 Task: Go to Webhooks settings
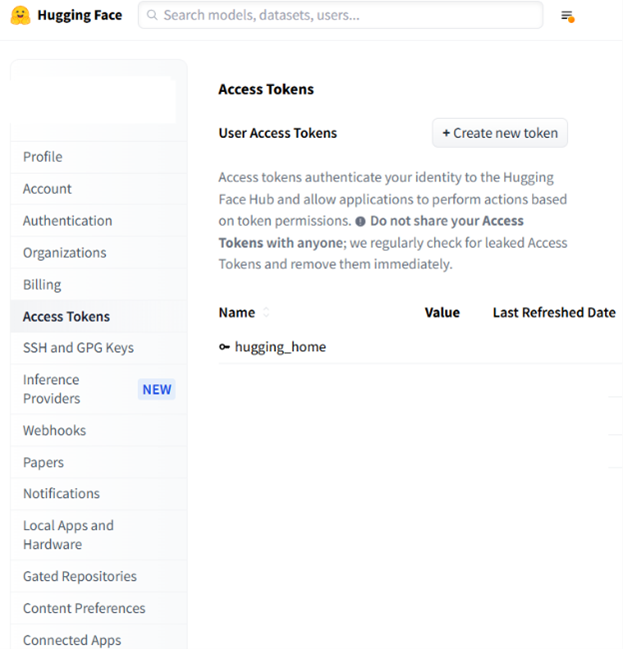(99, 430)
